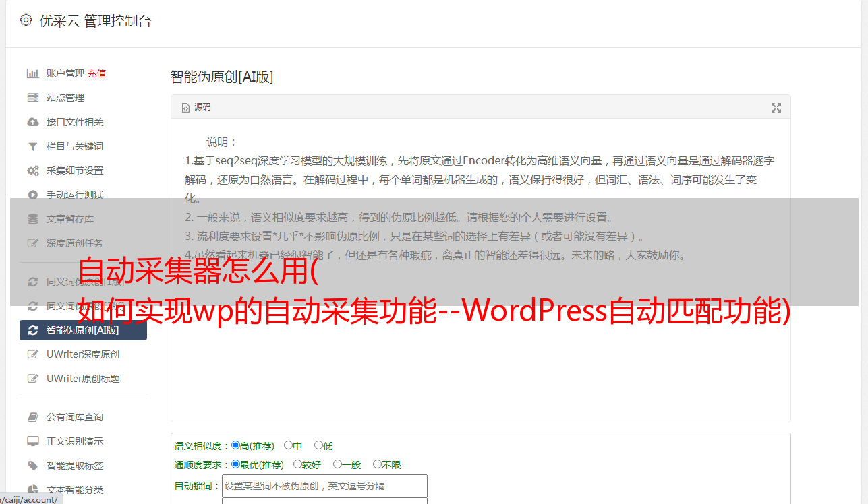The width and height of the screenshot is (868, 504).
Task: Click the edit icon for UWriter原创标题
Action: (32, 379)
